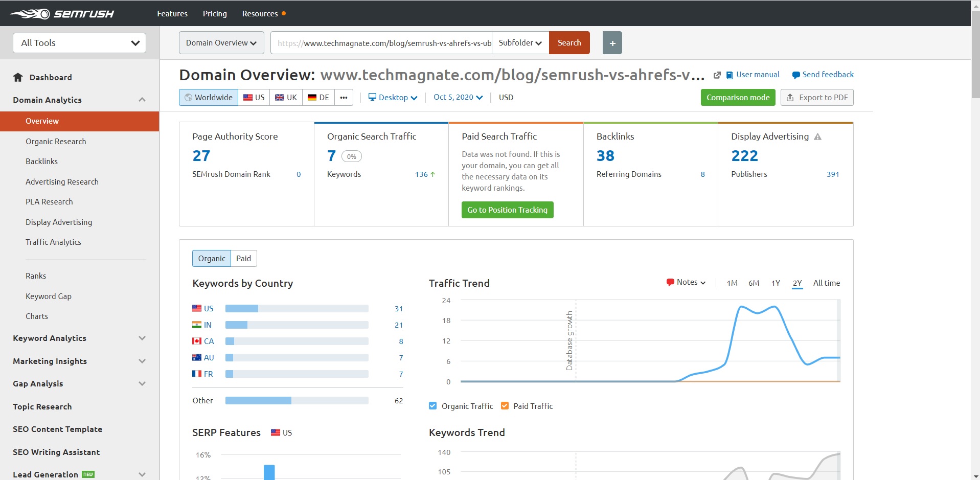The image size is (980, 480).
Task: Open the Domain Overview dropdown
Action: (x=221, y=43)
